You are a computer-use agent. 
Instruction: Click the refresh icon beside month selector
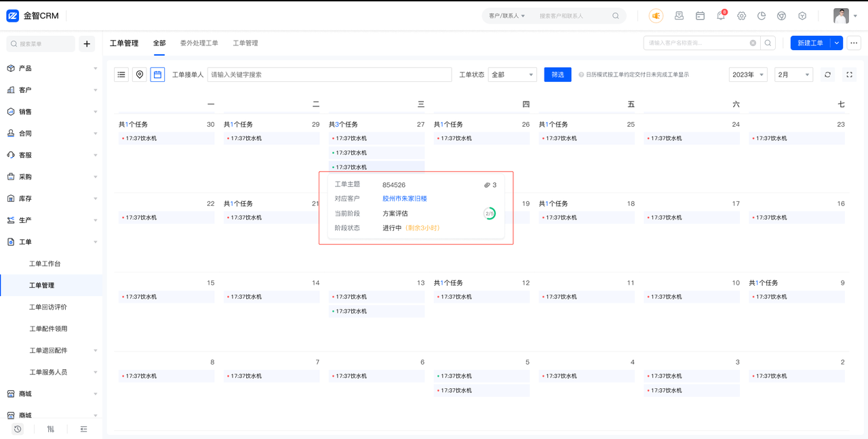(x=827, y=75)
